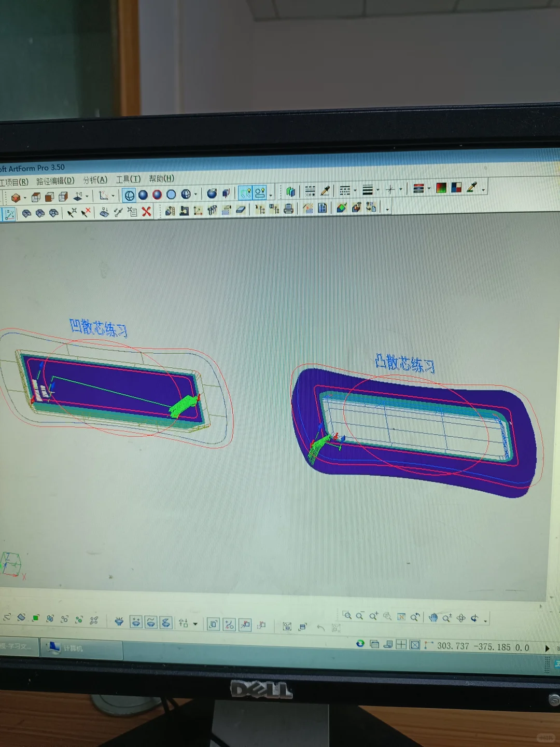Click the green-blue circular refresh status icon
The width and height of the screenshot is (560, 747).
[x=360, y=643]
